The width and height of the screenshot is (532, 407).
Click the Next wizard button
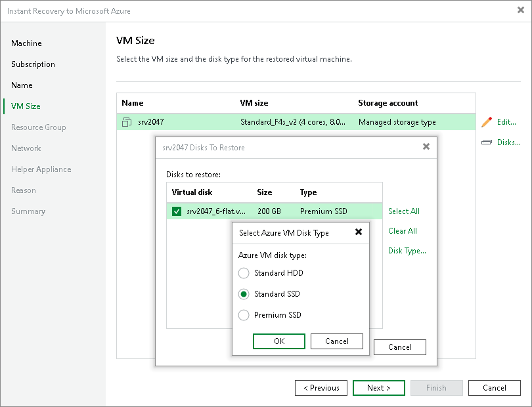[x=379, y=388]
